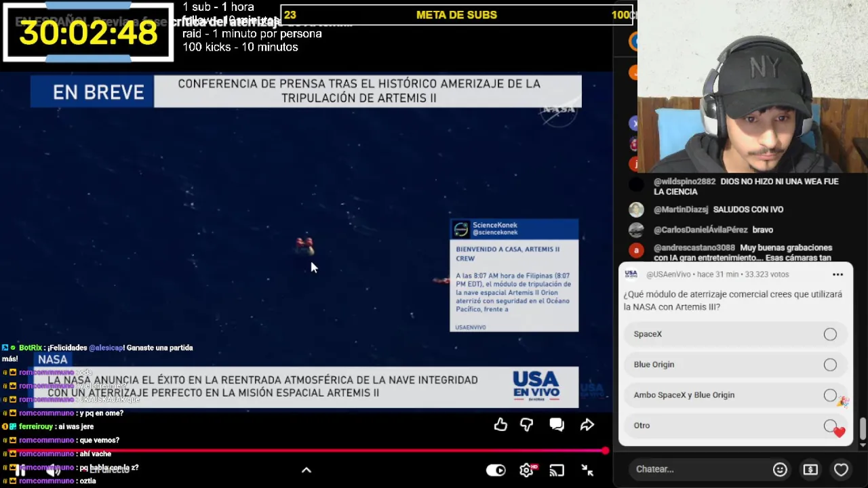Open the chat bubbles icon

[x=557, y=425]
